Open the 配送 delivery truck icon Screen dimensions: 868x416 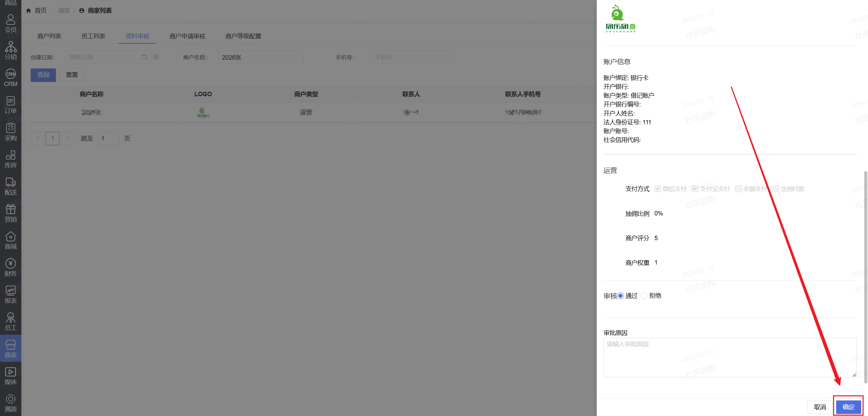[x=11, y=186]
